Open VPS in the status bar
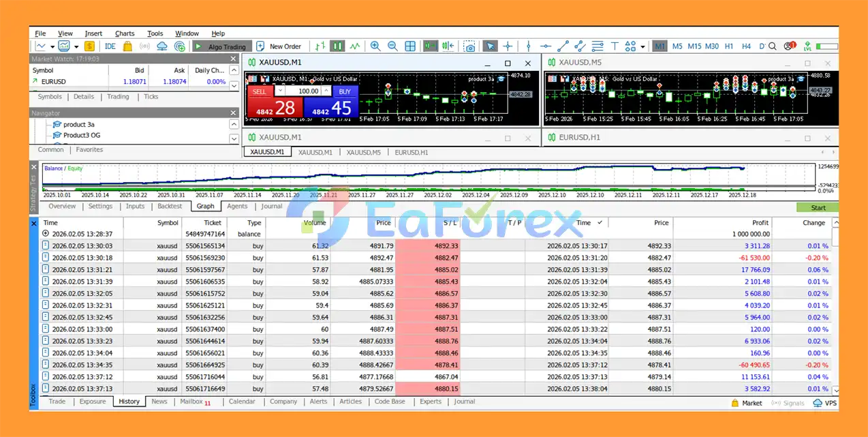The image size is (868, 437). (825, 403)
